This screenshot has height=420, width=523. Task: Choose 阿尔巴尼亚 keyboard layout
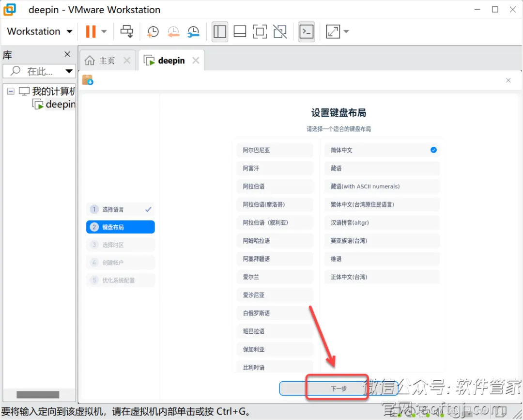click(275, 150)
